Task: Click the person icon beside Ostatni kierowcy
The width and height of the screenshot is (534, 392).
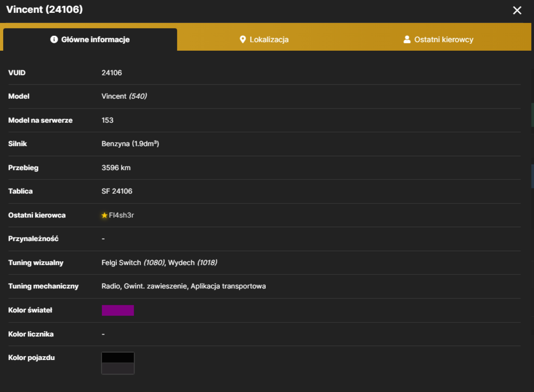Action: pyautogui.click(x=406, y=40)
